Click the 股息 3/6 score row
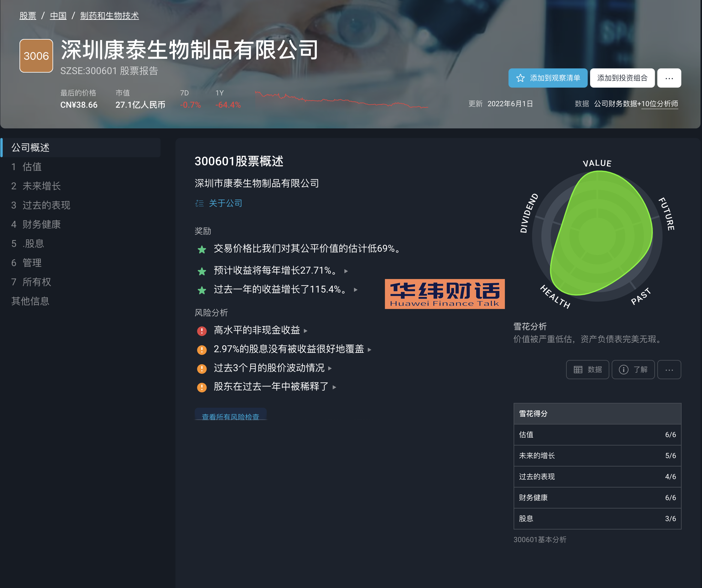The height and width of the screenshot is (588, 702). point(597,519)
